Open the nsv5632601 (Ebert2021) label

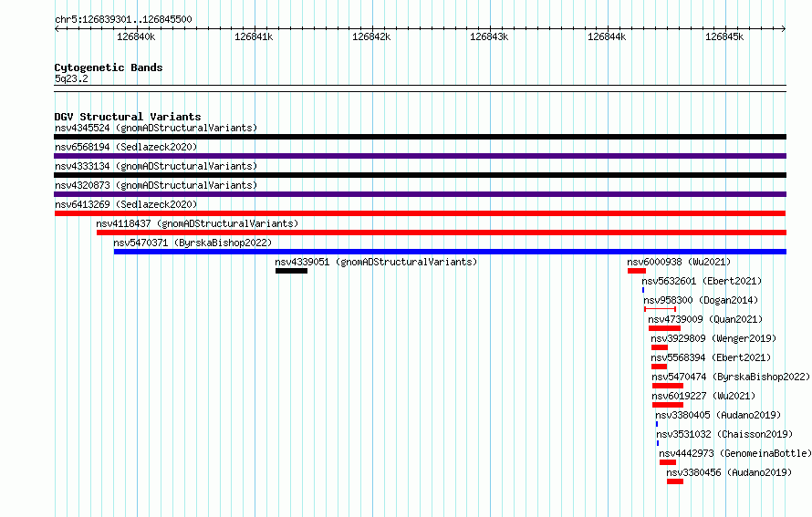[x=702, y=281]
